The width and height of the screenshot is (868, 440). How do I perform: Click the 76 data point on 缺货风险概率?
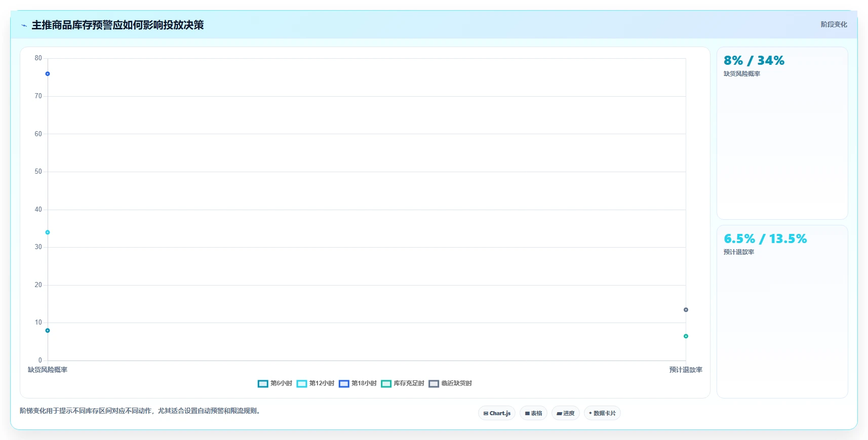pyautogui.click(x=48, y=74)
